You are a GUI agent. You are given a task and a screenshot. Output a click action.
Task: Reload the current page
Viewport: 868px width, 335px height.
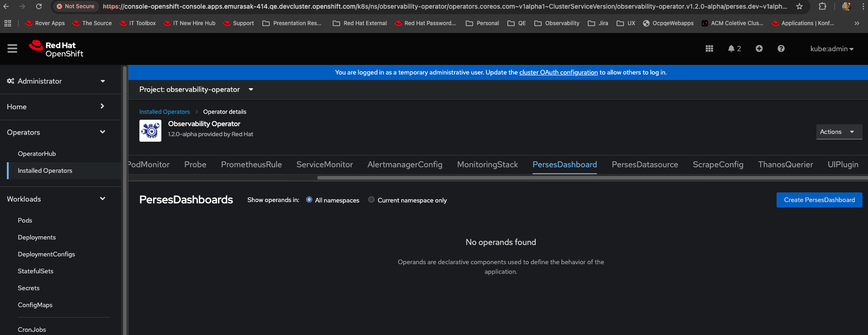(x=39, y=6)
